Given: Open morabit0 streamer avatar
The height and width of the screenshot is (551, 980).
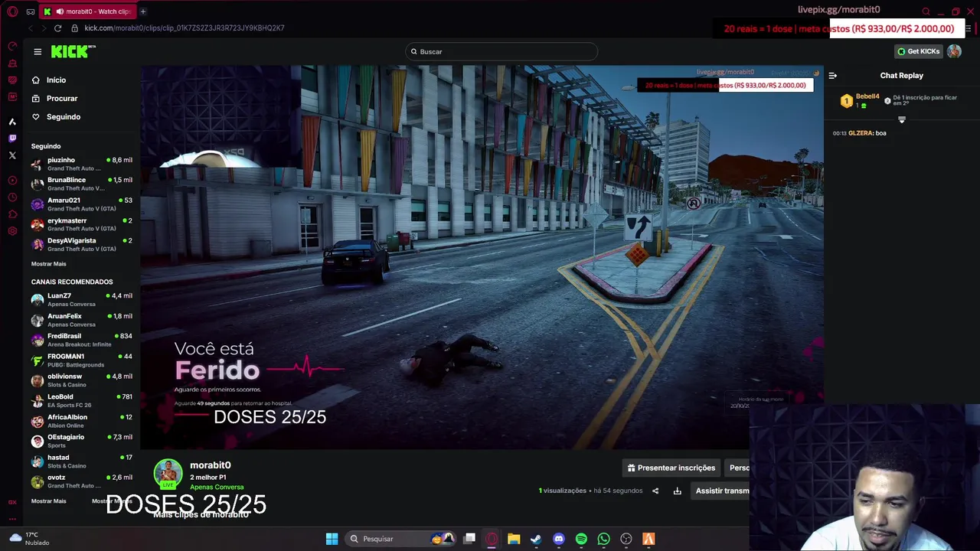Looking at the screenshot, I should [168, 474].
